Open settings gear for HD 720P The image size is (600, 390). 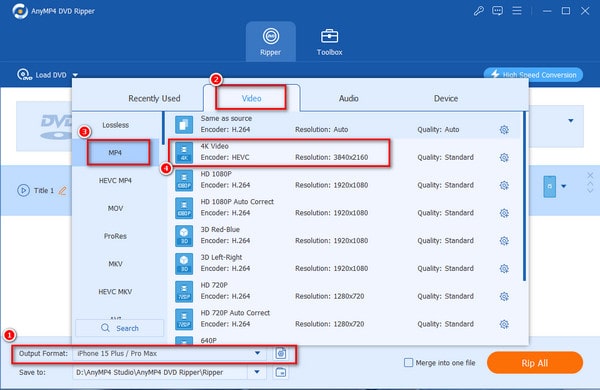[x=504, y=296]
